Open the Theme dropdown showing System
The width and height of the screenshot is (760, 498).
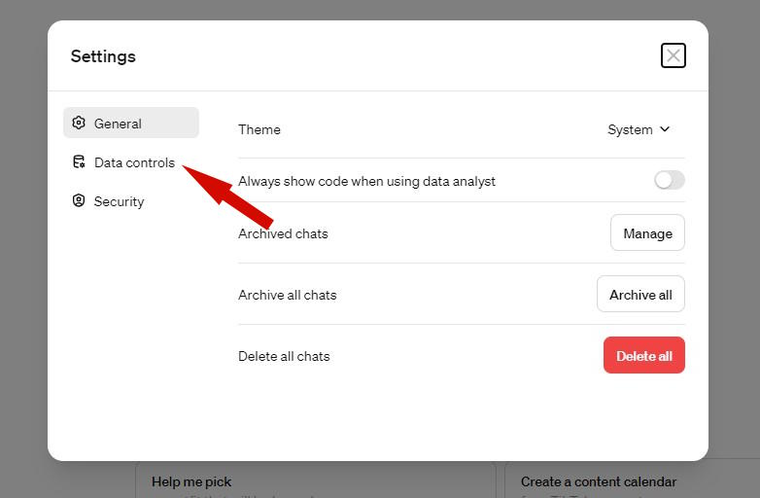tap(638, 129)
